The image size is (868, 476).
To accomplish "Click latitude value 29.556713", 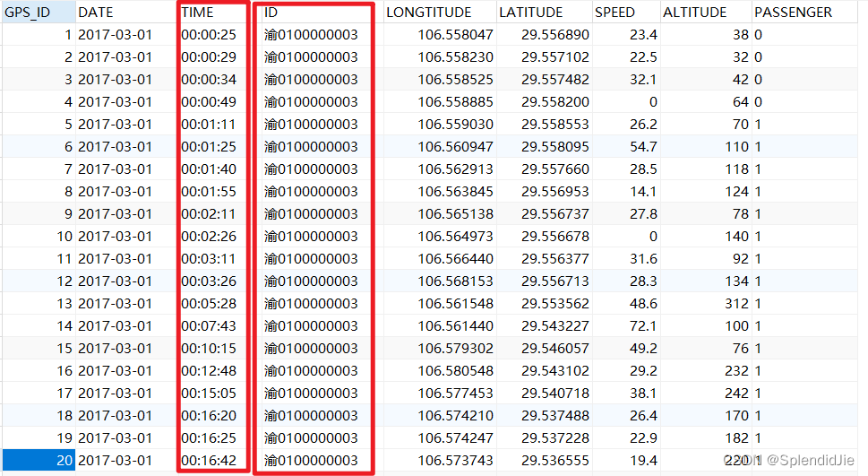I will pos(555,281).
